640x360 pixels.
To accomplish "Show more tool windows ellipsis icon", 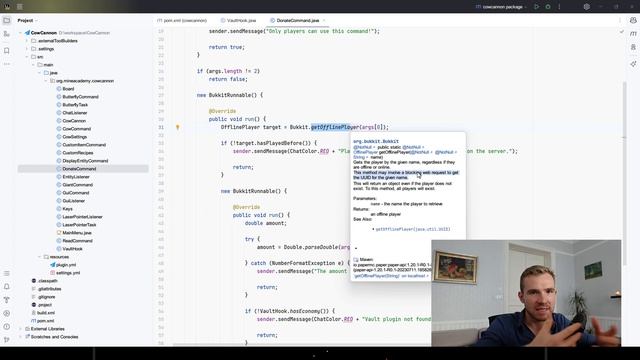I will coord(7,64).
